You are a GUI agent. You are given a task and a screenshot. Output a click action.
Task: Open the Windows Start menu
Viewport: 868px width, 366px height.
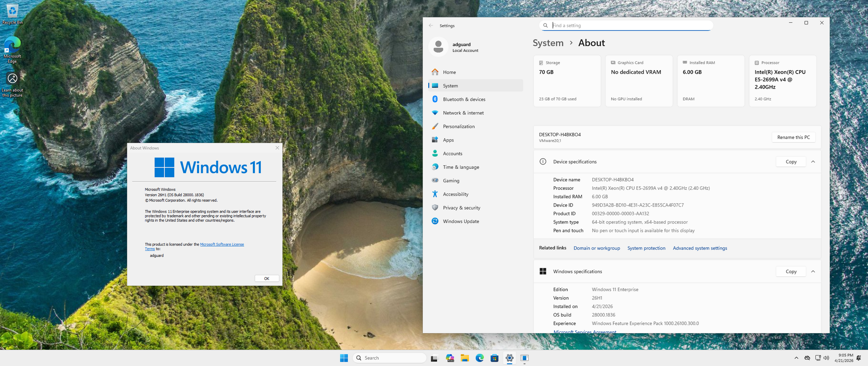[344, 358]
